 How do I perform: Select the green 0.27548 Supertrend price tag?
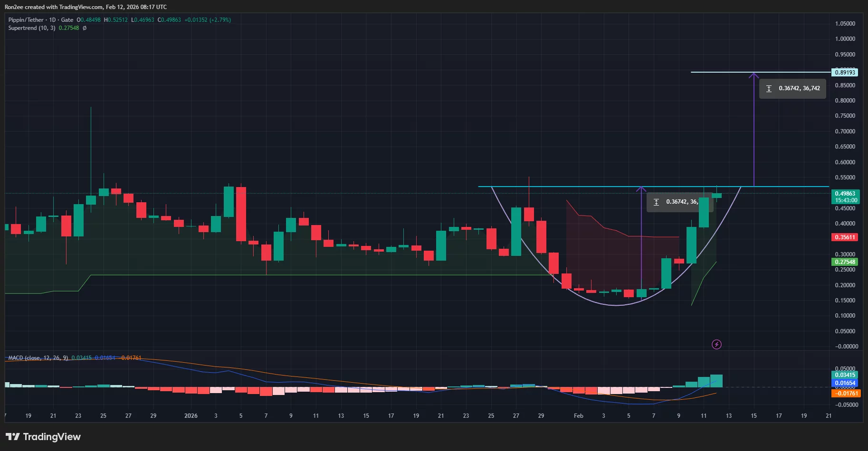(x=845, y=262)
